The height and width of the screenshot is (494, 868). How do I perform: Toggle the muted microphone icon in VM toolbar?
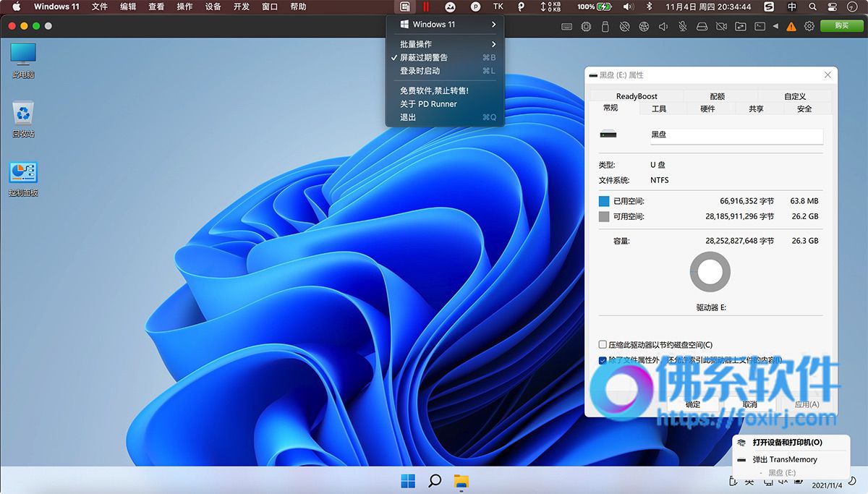tap(682, 26)
